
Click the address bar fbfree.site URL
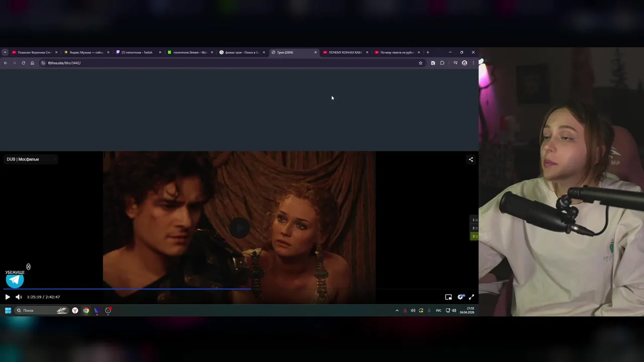[64, 63]
